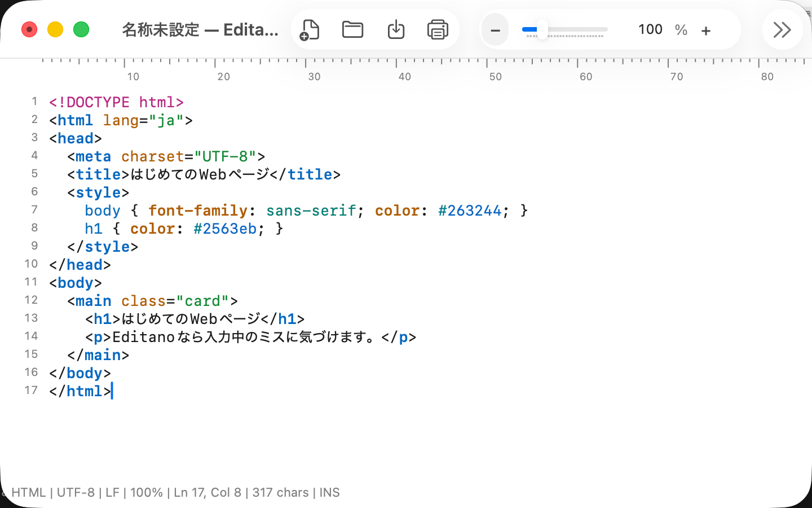The image size is (812, 508).
Task: Close the window with the red button
Action: click(29, 29)
